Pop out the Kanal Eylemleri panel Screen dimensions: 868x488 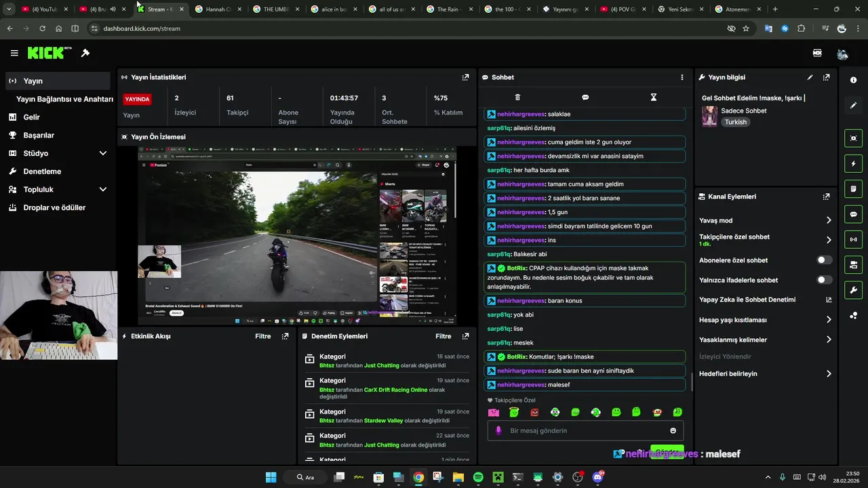[826, 197]
